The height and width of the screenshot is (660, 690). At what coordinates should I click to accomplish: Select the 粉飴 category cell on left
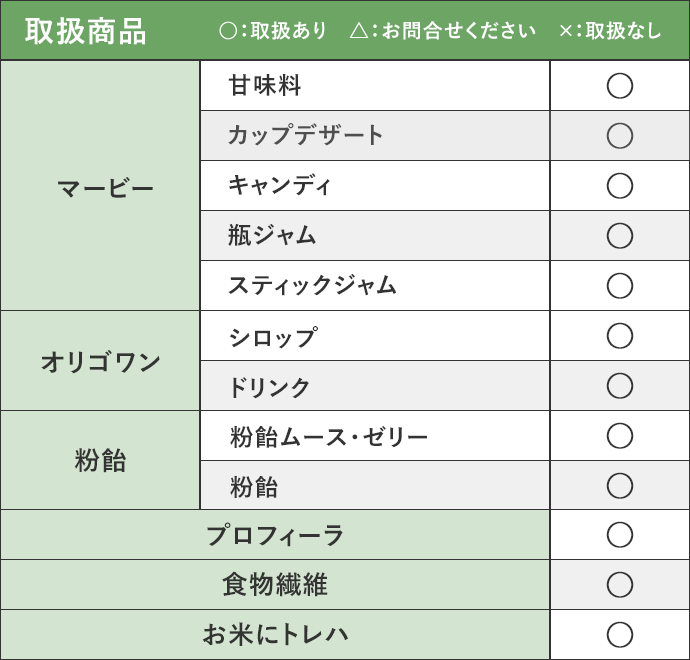pyautogui.click(x=100, y=460)
